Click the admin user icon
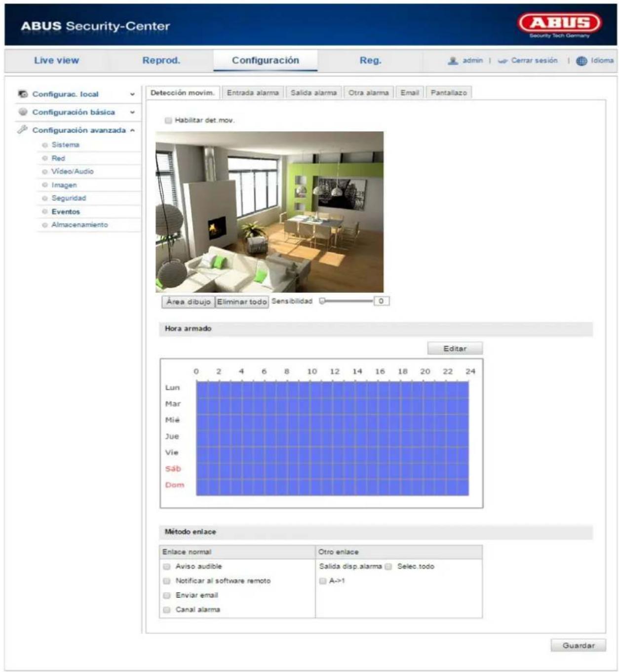 [453, 61]
